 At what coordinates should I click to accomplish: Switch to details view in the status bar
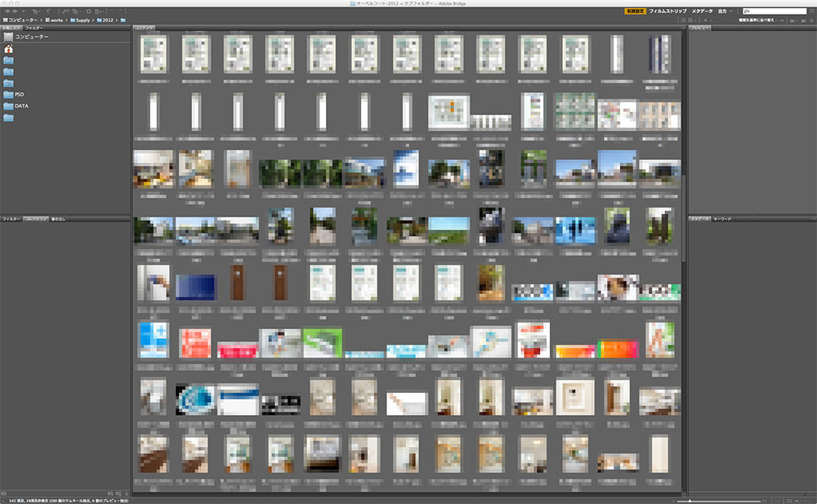coord(797,501)
